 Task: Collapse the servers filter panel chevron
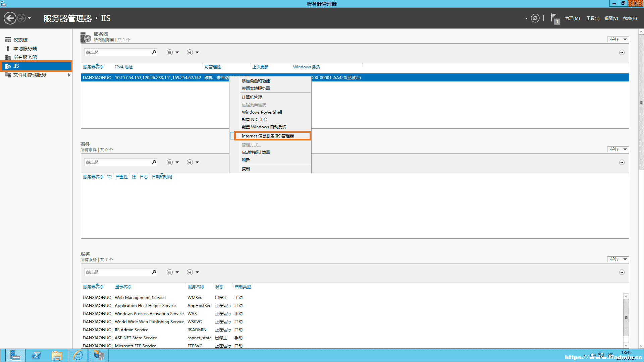point(622,53)
